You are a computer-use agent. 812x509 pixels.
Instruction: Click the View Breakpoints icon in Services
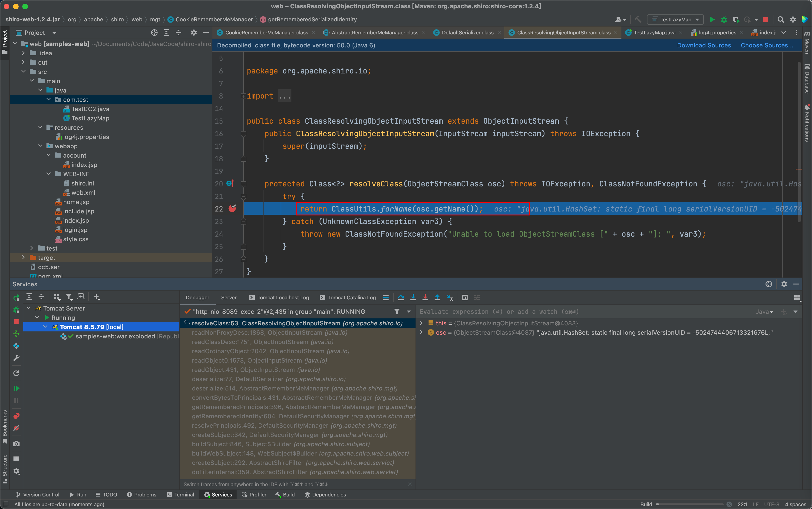point(16,416)
